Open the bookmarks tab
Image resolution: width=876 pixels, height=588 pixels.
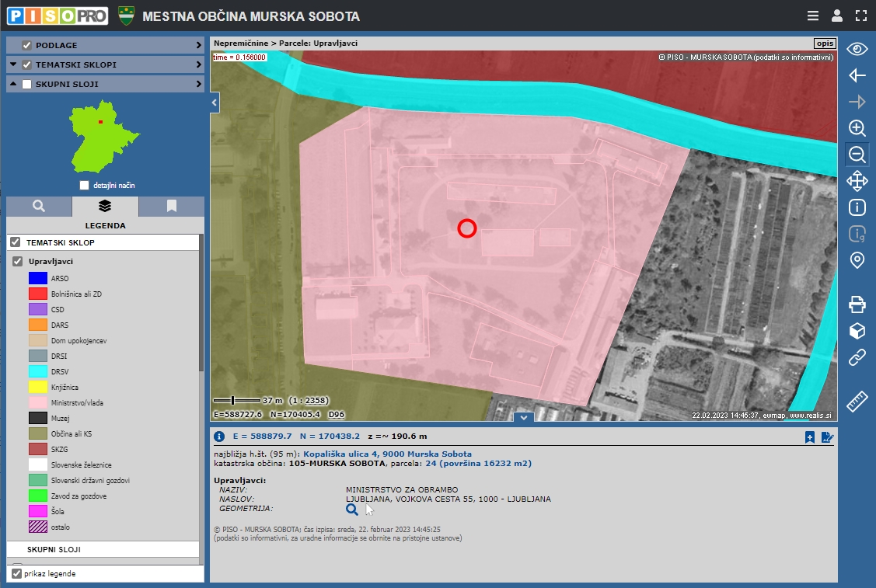pos(171,207)
